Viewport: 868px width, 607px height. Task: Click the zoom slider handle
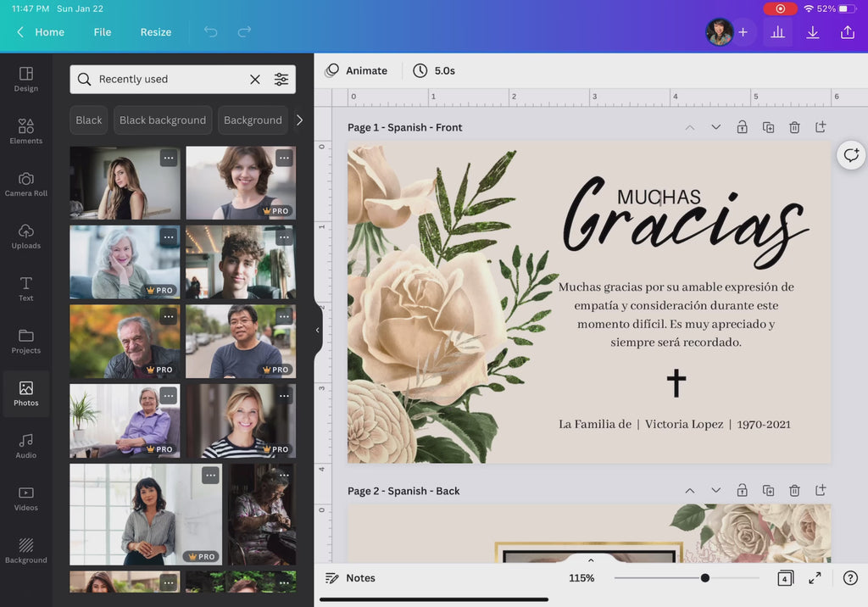(704, 577)
